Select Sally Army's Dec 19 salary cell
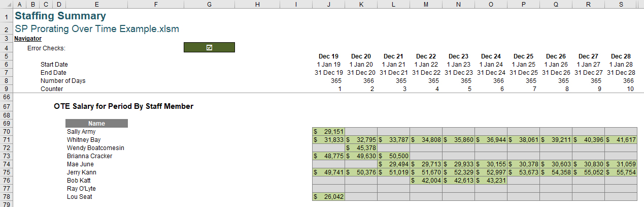The height and width of the screenshot is (207, 644). tap(328, 131)
